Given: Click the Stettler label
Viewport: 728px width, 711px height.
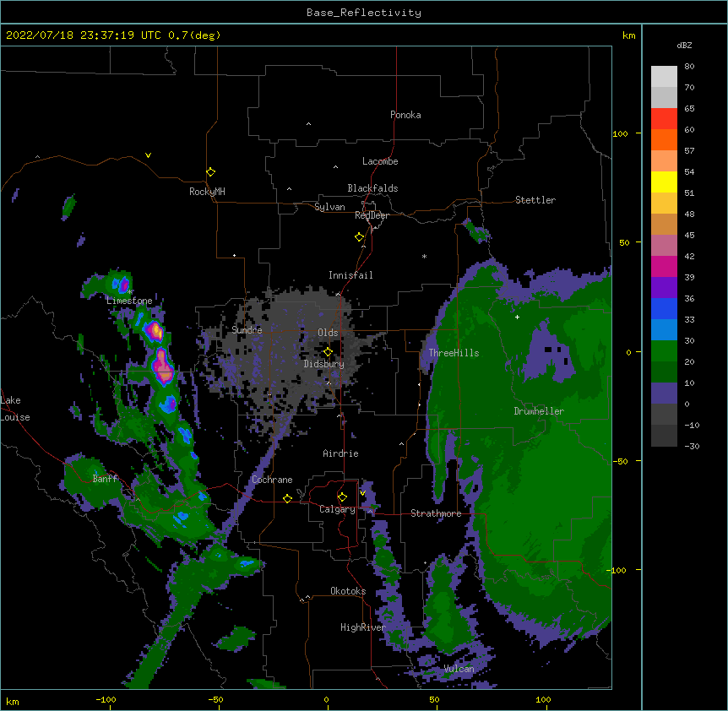Looking at the screenshot, I should [535, 200].
